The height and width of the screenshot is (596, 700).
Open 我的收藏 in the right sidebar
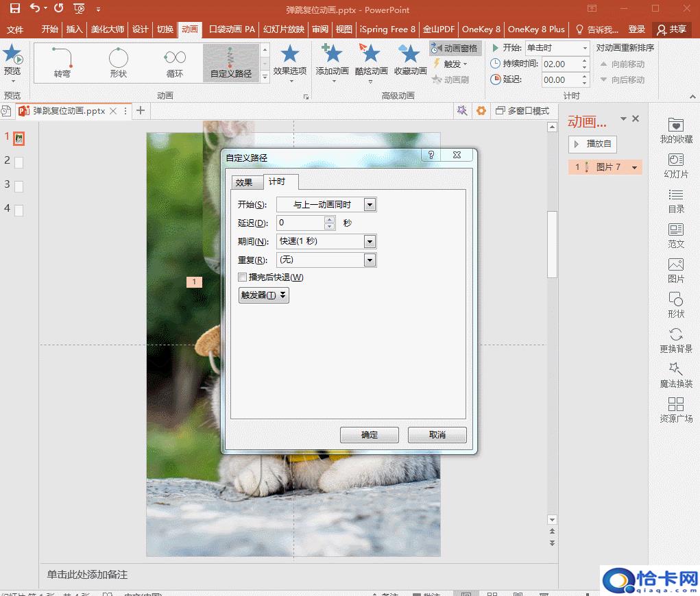[x=676, y=130]
